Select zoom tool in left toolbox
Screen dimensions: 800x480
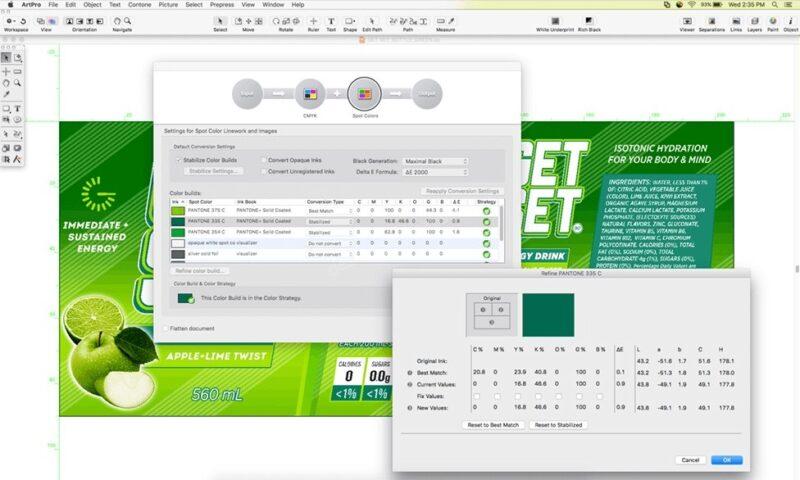(17, 83)
